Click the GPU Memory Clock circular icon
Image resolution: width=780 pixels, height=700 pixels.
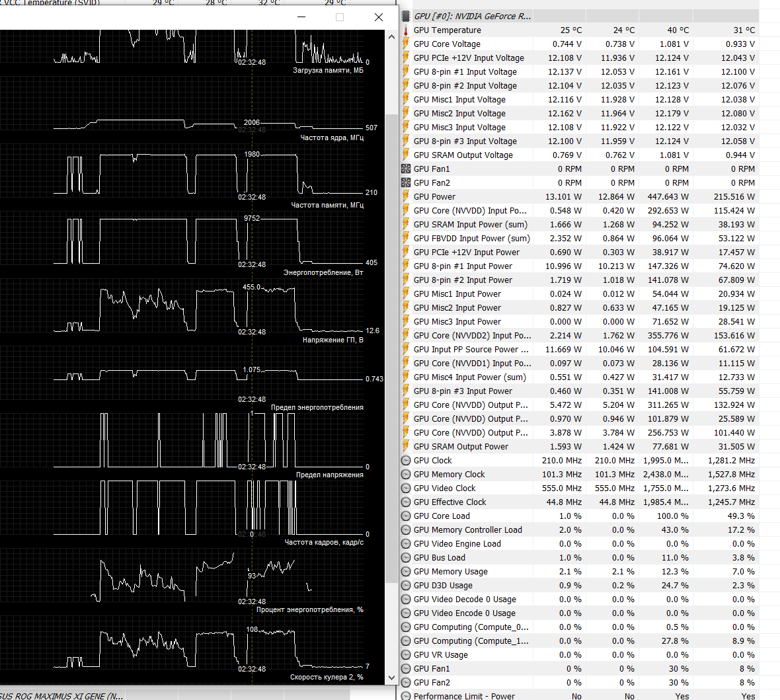[405, 475]
